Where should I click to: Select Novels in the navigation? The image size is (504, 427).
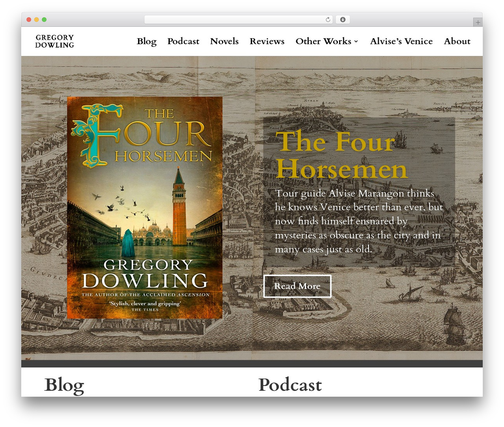224,41
